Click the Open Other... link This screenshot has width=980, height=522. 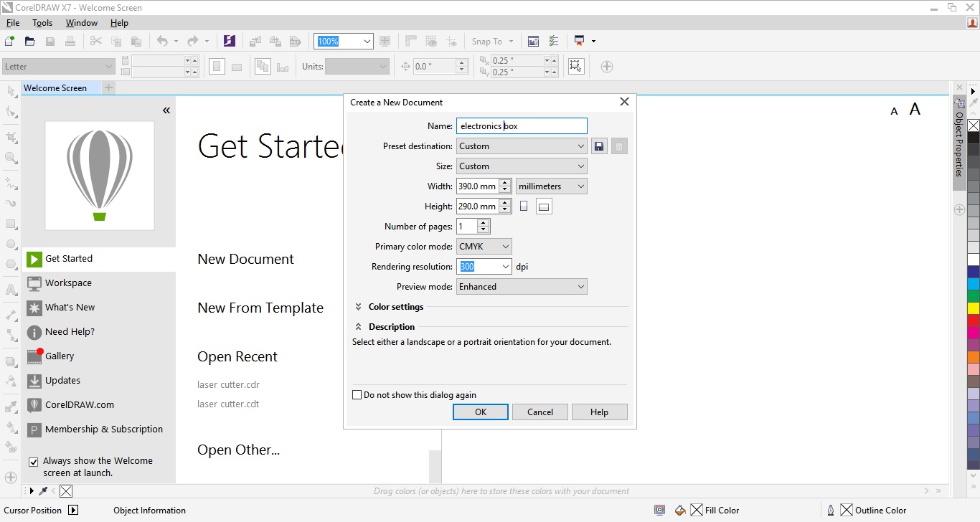(239, 450)
